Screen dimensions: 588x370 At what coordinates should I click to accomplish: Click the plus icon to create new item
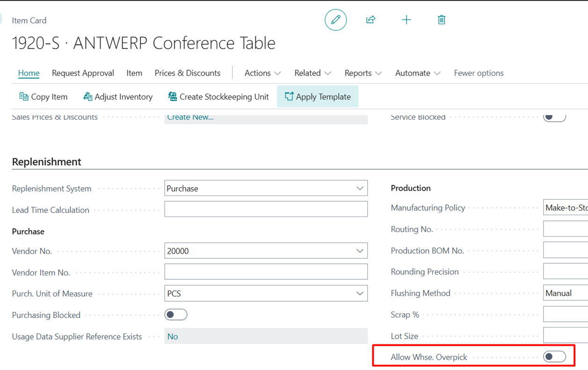coord(407,20)
